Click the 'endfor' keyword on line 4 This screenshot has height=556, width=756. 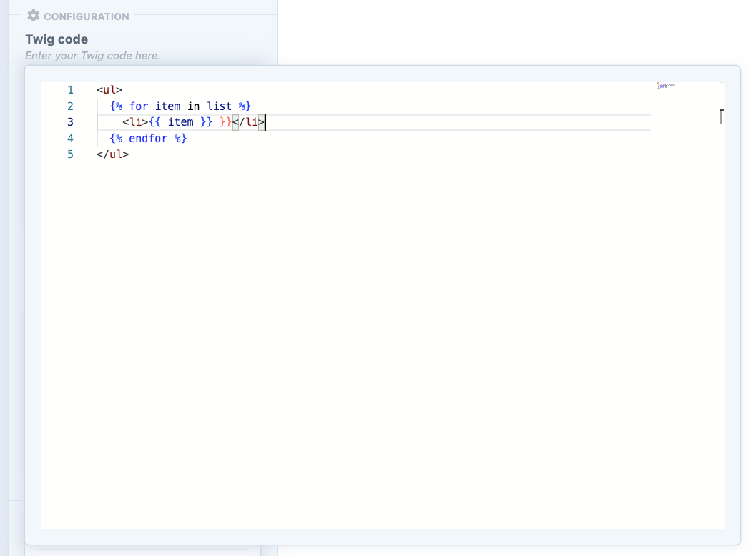tap(148, 138)
